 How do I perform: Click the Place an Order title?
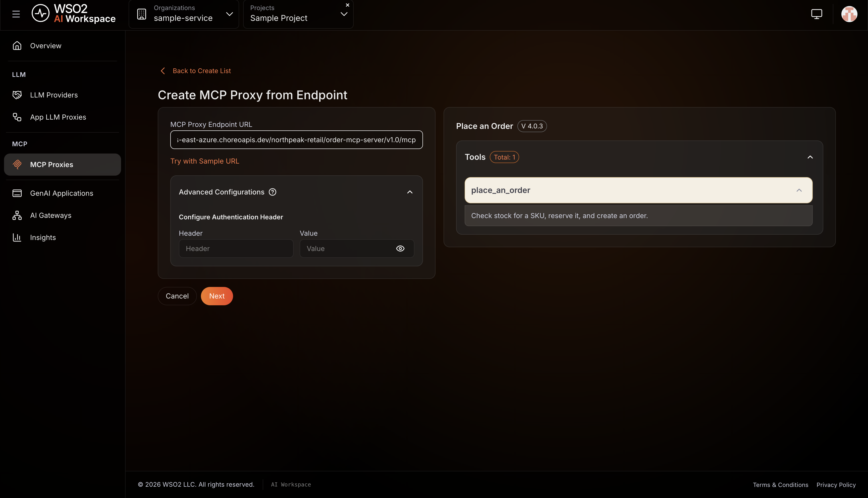point(484,126)
